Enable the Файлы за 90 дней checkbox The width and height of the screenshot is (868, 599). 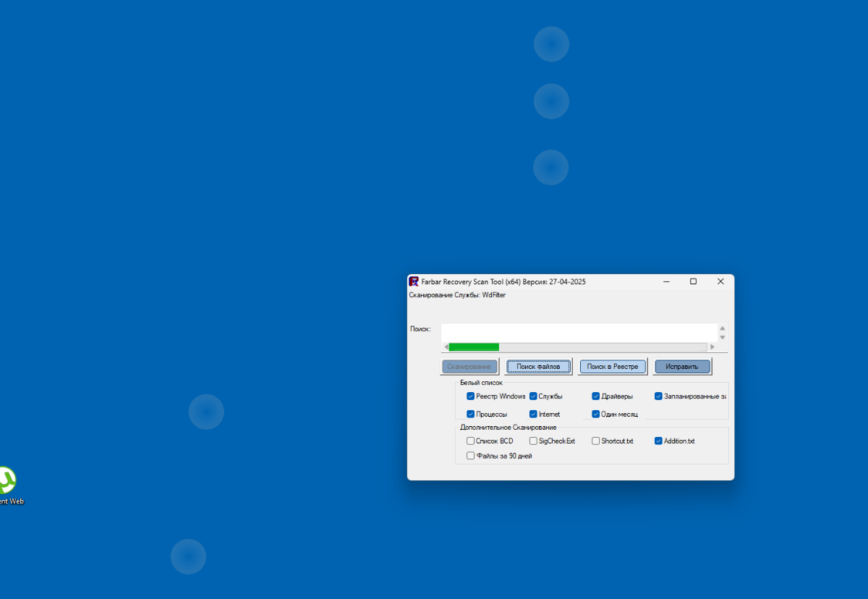(x=470, y=456)
